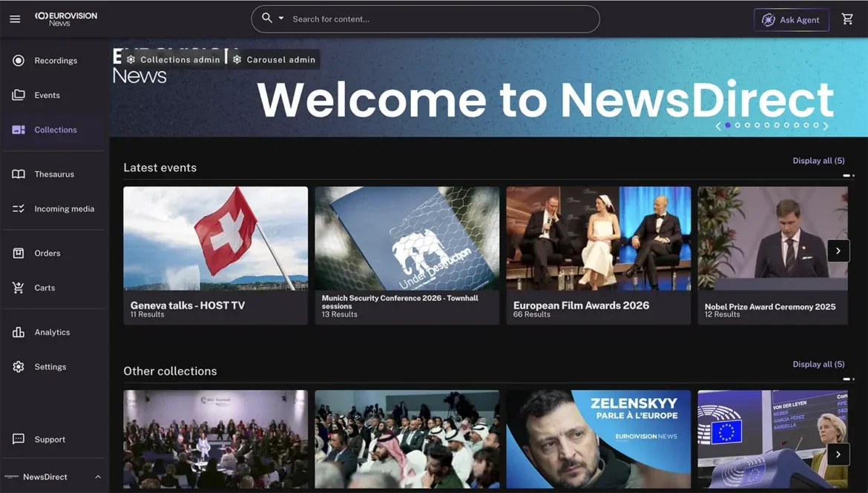Select the second carousel dot
The width and height of the screenshot is (868, 493).
click(x=737, y=125)
